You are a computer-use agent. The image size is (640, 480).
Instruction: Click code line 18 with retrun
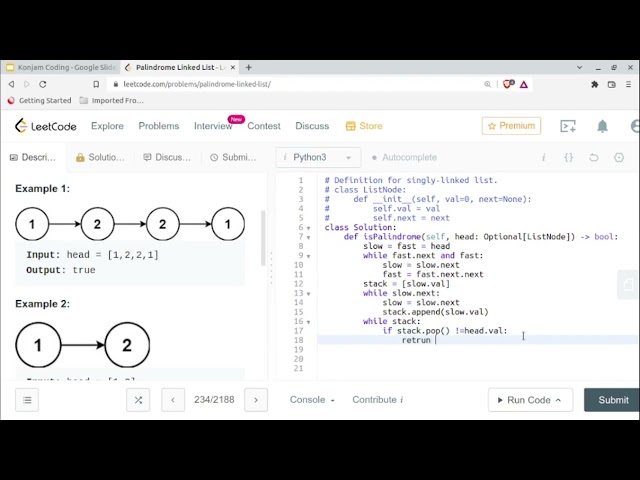478,340
